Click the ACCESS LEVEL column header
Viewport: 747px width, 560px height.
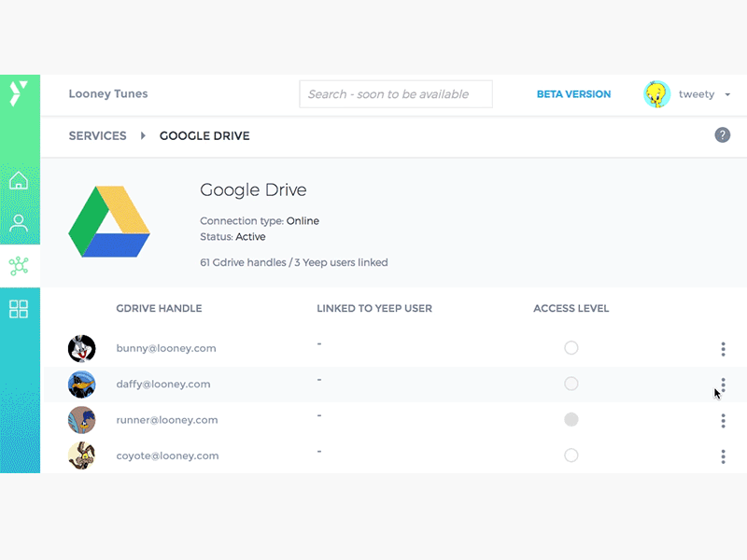tap(571, 309)
